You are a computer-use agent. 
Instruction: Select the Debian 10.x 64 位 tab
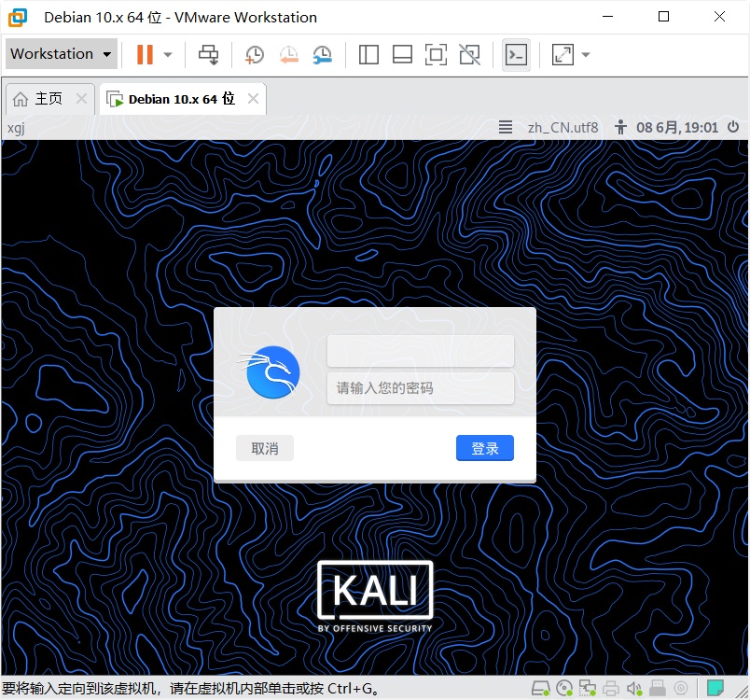pyautogui.click(x=182, y=99)
